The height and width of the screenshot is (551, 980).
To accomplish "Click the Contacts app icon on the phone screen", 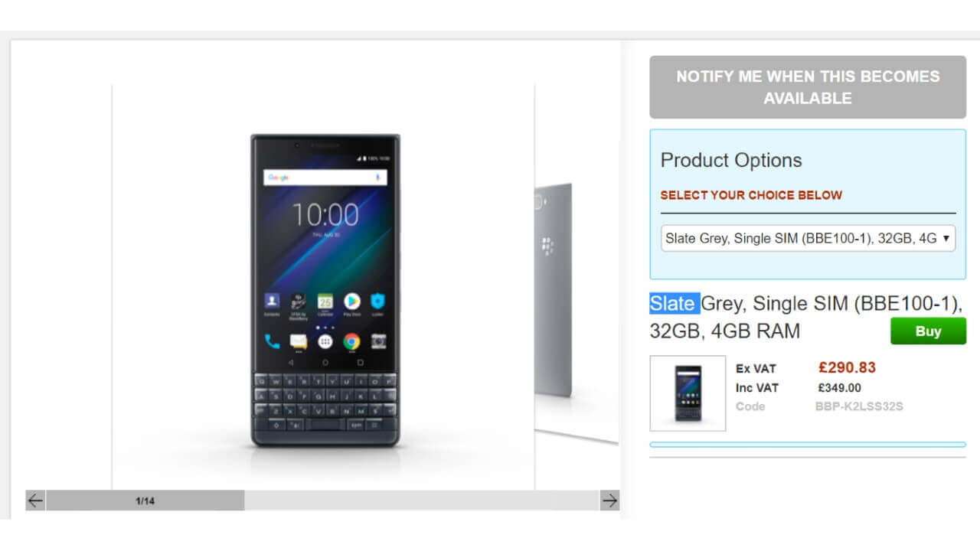I will point(273,301).
